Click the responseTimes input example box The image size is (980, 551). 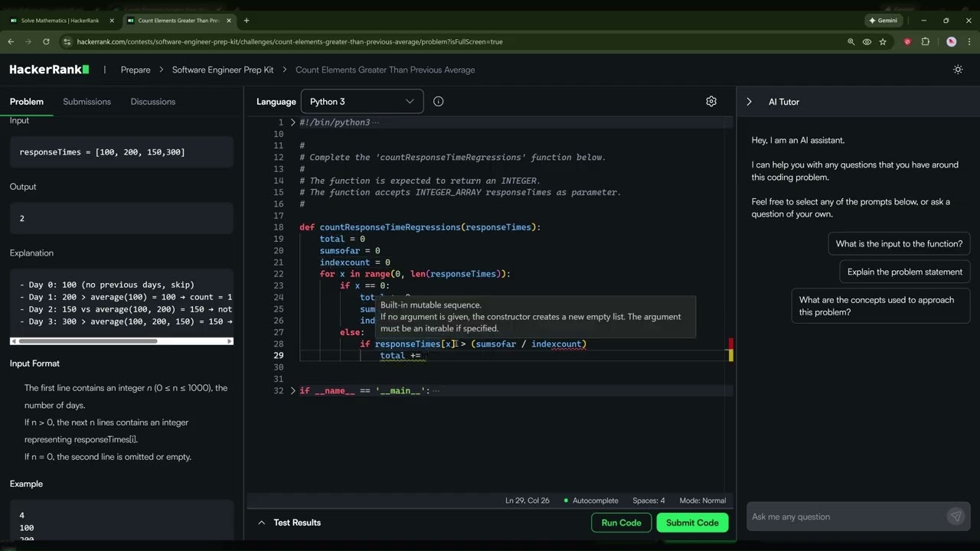(121, 152)
